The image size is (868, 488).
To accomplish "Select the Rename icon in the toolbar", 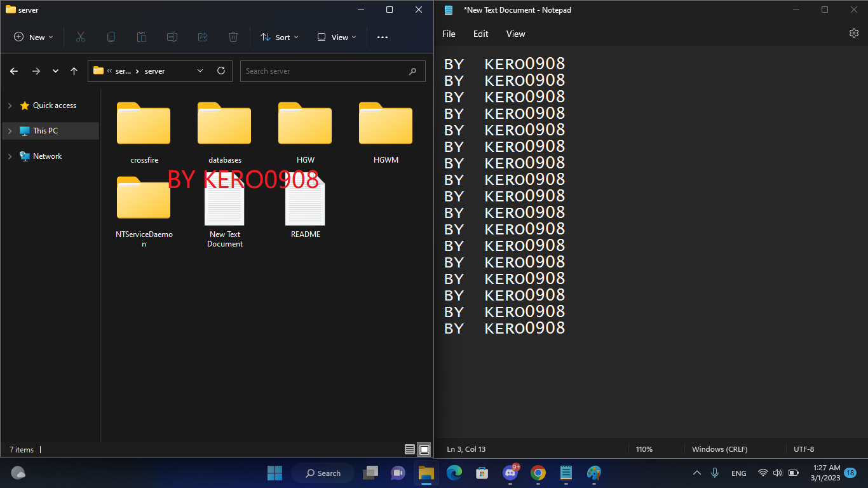I will 172,37.
